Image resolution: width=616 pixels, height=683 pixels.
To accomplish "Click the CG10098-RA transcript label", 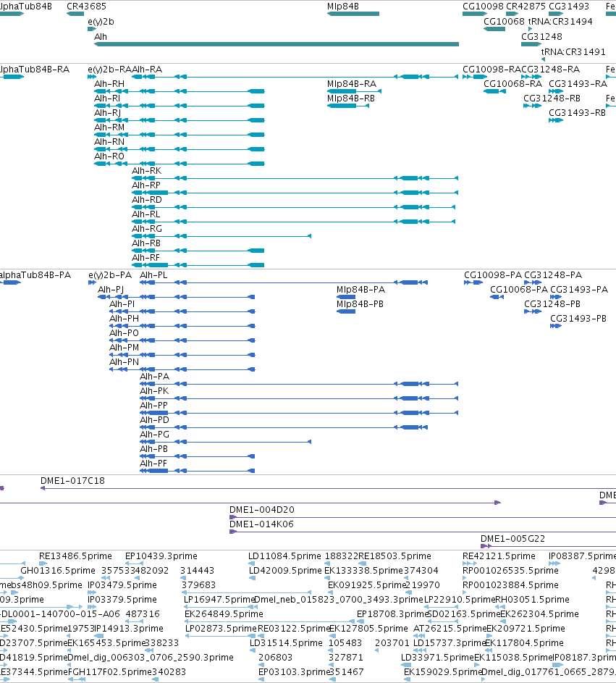I will pos(491,70).
